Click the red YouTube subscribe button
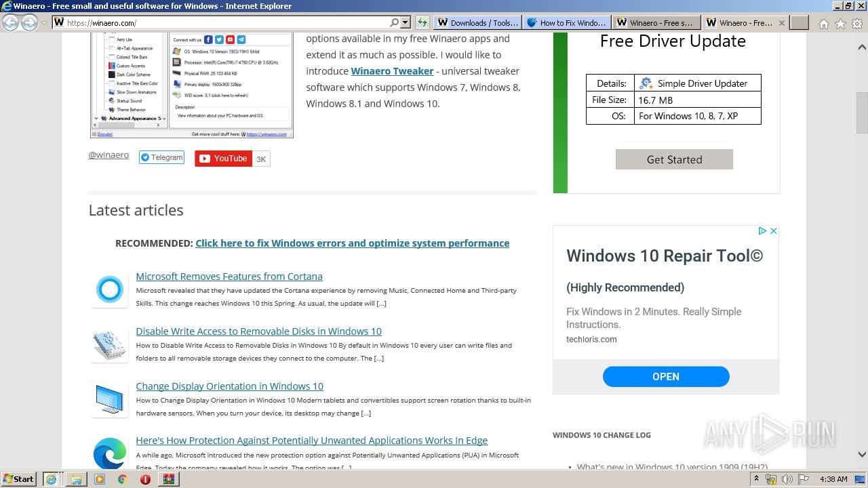 tap(223, 159)
